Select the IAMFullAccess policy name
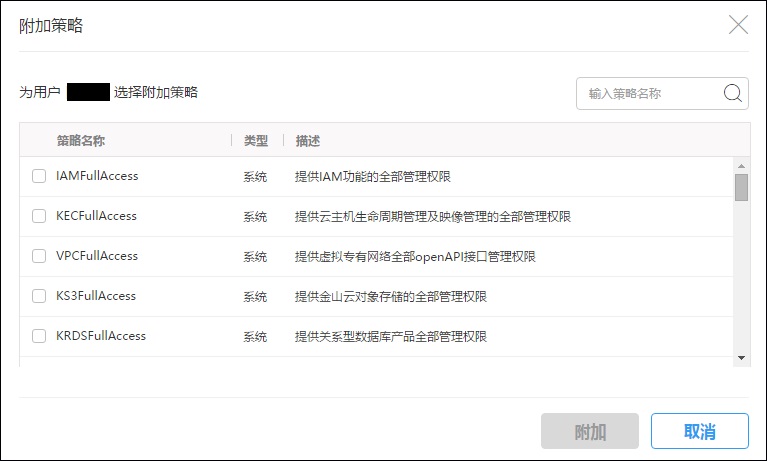The width and height of the screenshot is (767, 461). point(97,176)
